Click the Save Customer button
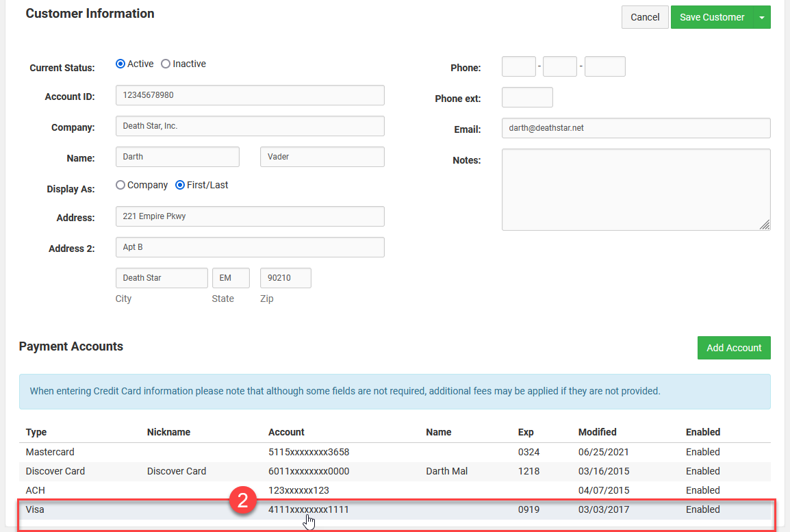Screen dimensions: 790x532 [711, 17]
